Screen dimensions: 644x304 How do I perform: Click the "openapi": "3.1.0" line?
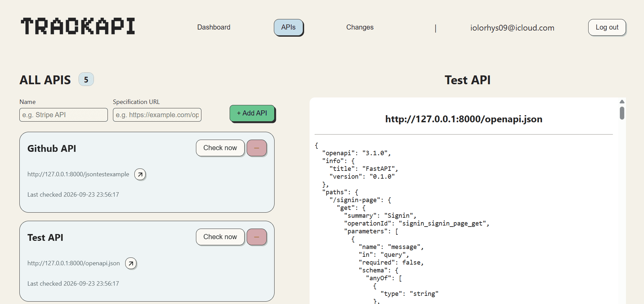pos(357,153)
